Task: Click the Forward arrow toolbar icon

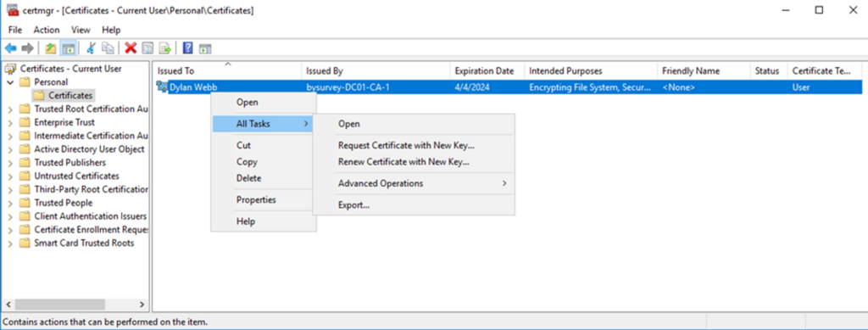Action: point(27,48)
